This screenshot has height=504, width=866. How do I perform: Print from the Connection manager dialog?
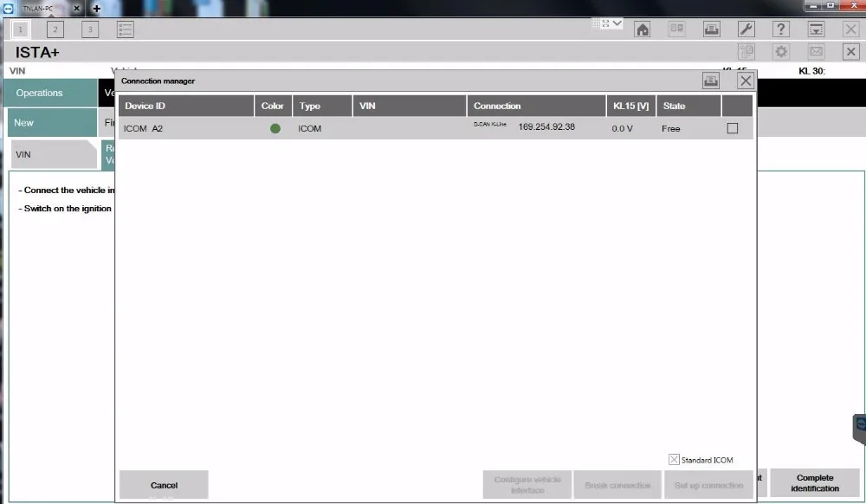click(711, 81)
